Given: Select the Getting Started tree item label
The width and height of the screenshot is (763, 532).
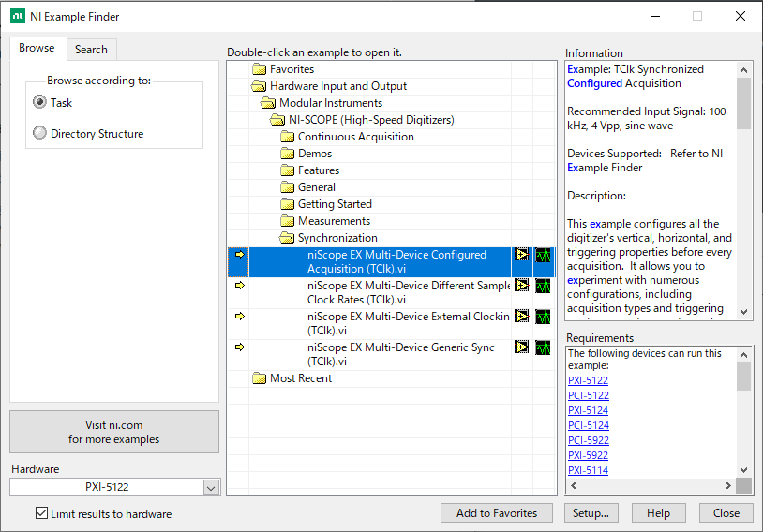Looking at the screenshot, I should click(x=335, y=204).
